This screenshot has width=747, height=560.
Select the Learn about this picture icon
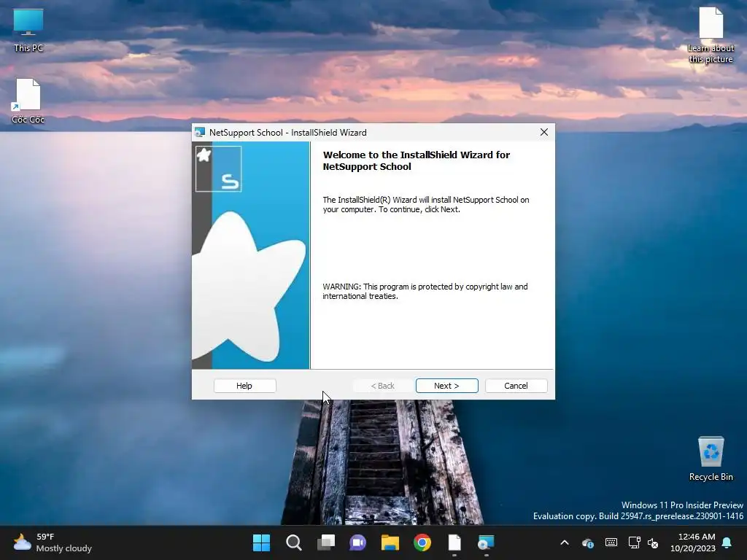(711, 35)
